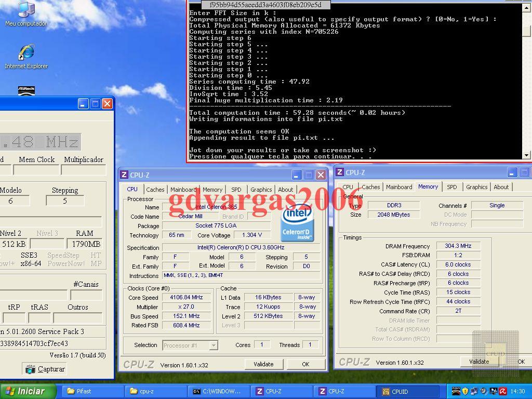Click Cycle Time 15 clocks value

(458, 292)
